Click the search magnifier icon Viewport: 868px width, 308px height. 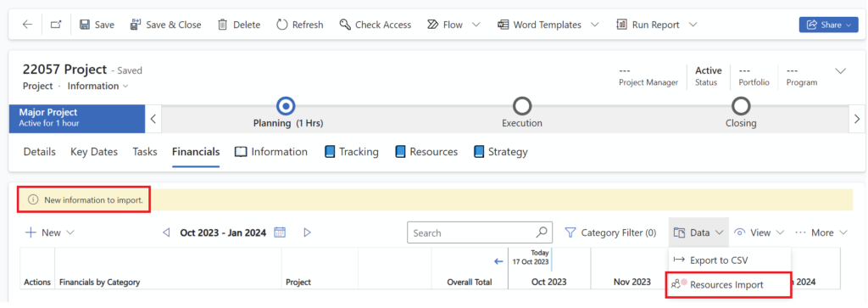(542, 232)
